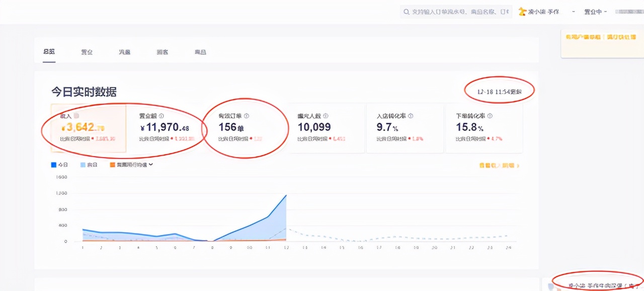Click the info icon next to 营业额
The height and width of the screenshot is (291, 644).
coord(162,115)
